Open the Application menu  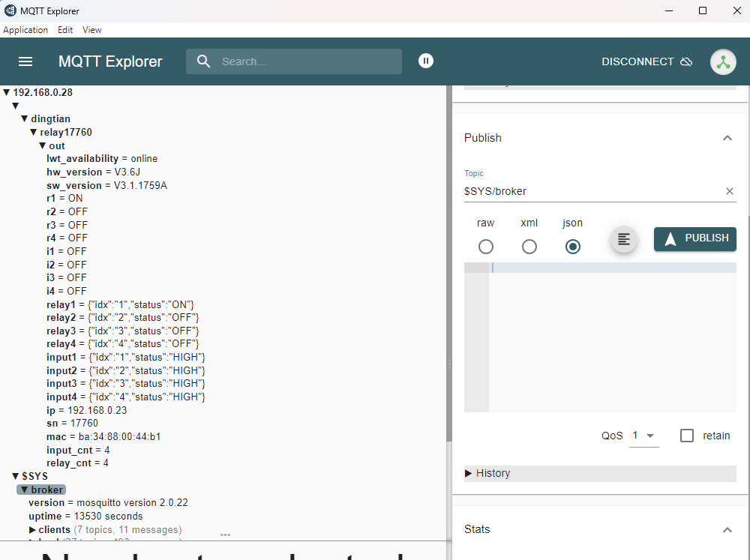tap(25, 30)
